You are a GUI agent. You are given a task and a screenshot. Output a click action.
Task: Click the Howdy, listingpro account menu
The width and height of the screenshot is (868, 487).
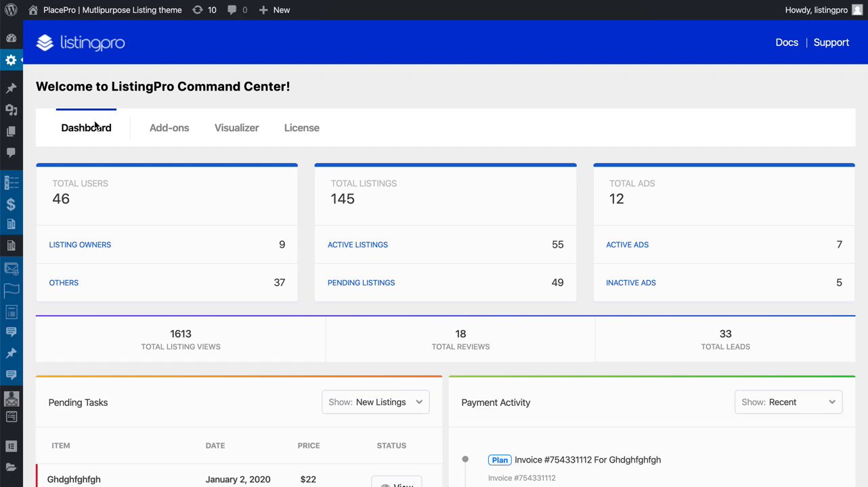823,10
